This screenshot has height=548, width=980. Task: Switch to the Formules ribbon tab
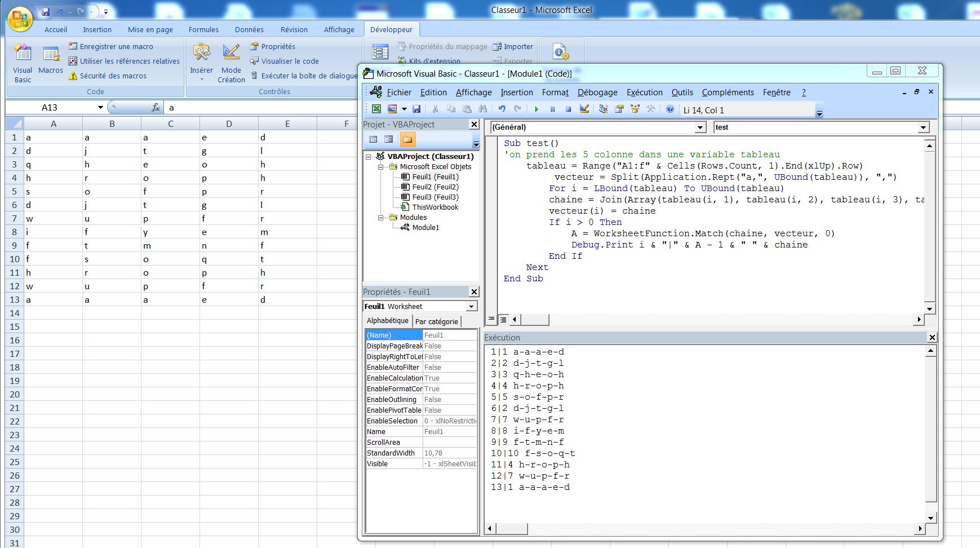[x=203, y=29]
